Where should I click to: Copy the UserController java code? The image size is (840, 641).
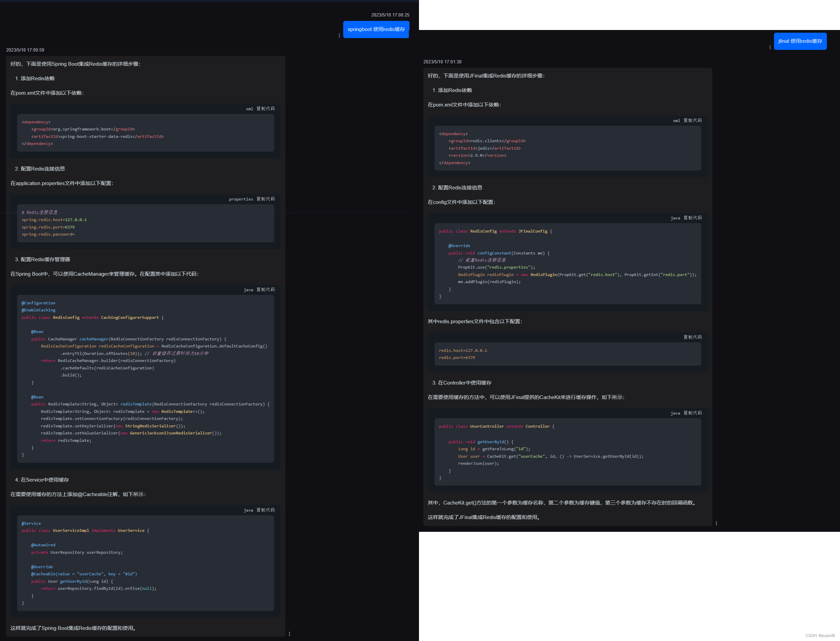click(692, 413)
